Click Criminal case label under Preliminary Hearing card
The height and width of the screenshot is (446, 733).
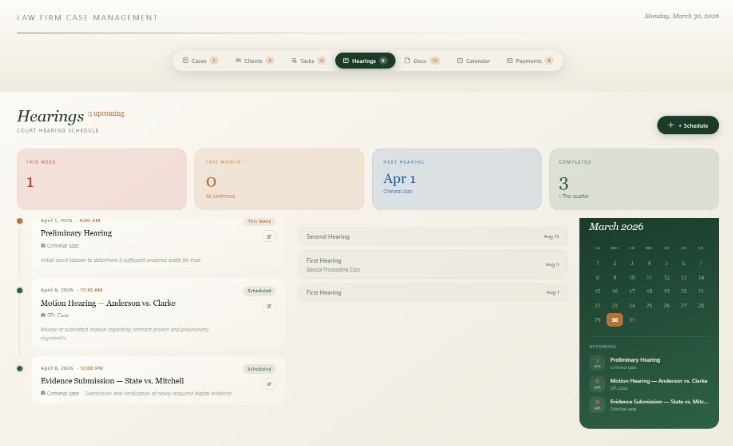point(63,245)
